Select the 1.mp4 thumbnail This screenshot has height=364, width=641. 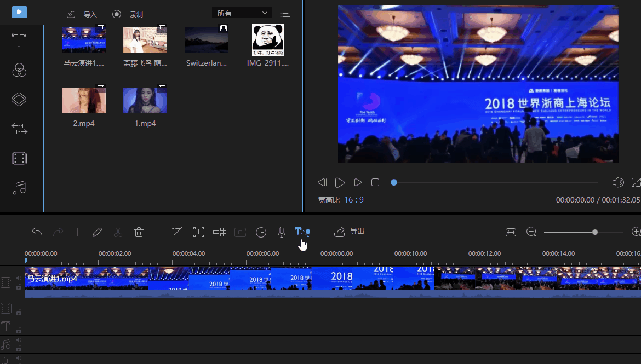point(145,100)
